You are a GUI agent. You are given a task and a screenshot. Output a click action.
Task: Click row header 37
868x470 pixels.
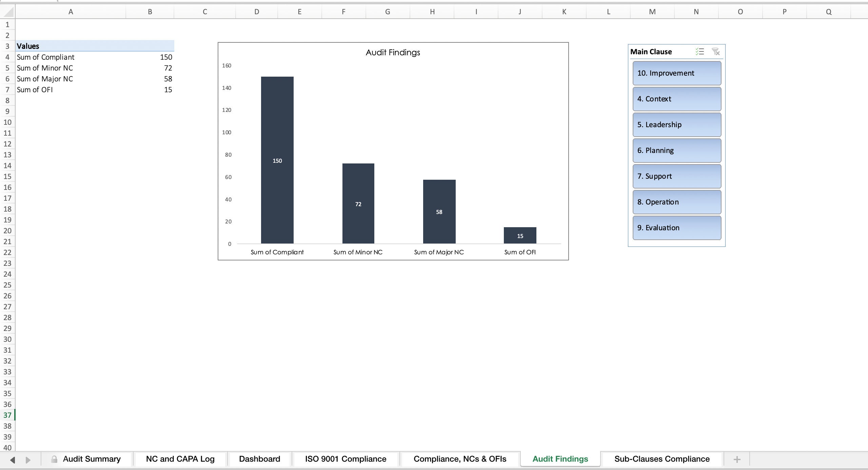coord(7,415)
